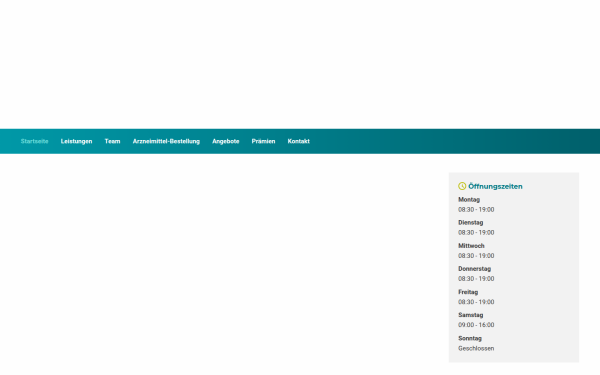Select the Sonntag label

click(470, 338)
